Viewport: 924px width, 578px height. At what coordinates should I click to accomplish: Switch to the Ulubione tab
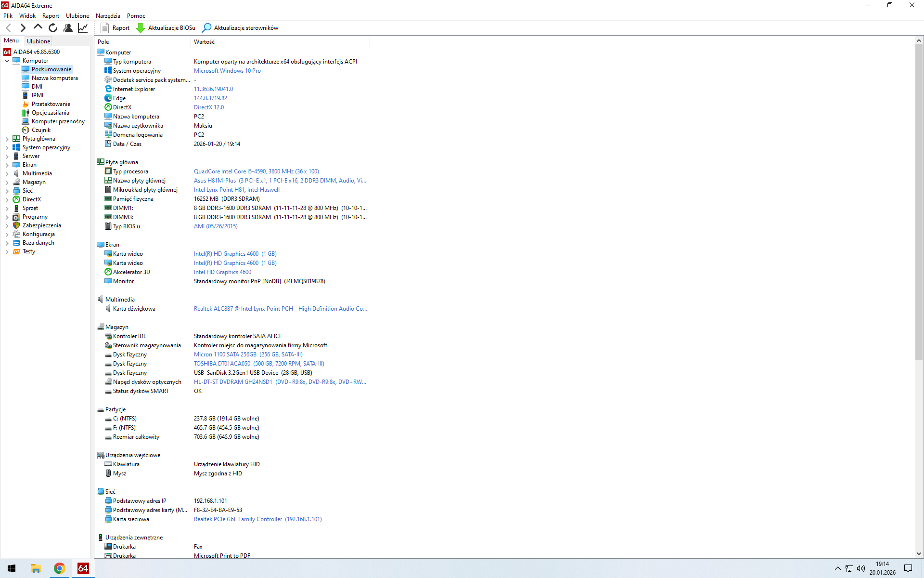(38, 41)
